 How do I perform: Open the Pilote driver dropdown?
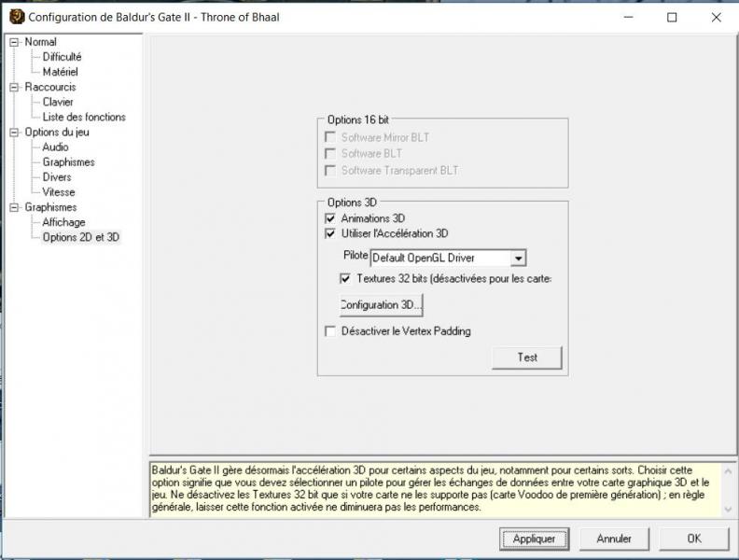[448, 259]
